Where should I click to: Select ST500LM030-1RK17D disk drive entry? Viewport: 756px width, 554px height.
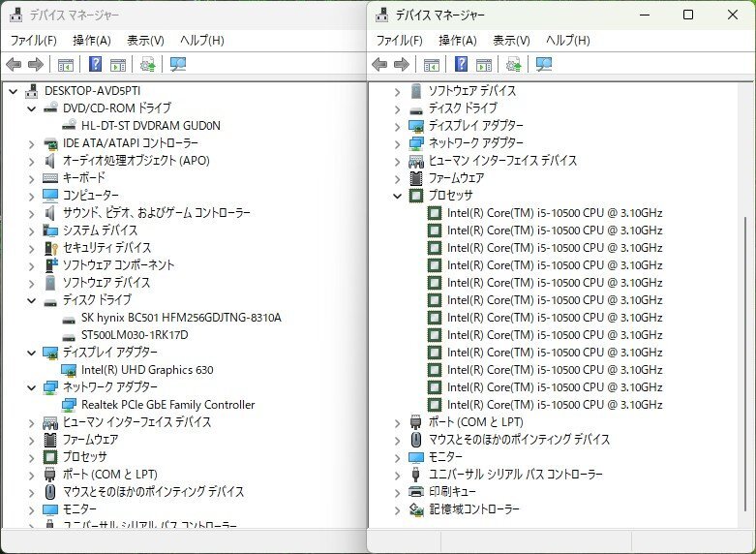coord(135,335)
